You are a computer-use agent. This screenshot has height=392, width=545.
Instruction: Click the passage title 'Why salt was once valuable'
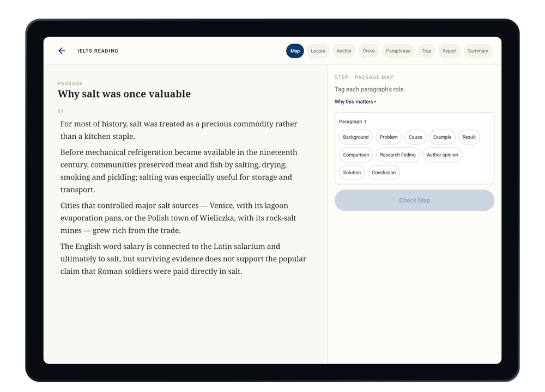click(x=124, y=94)
